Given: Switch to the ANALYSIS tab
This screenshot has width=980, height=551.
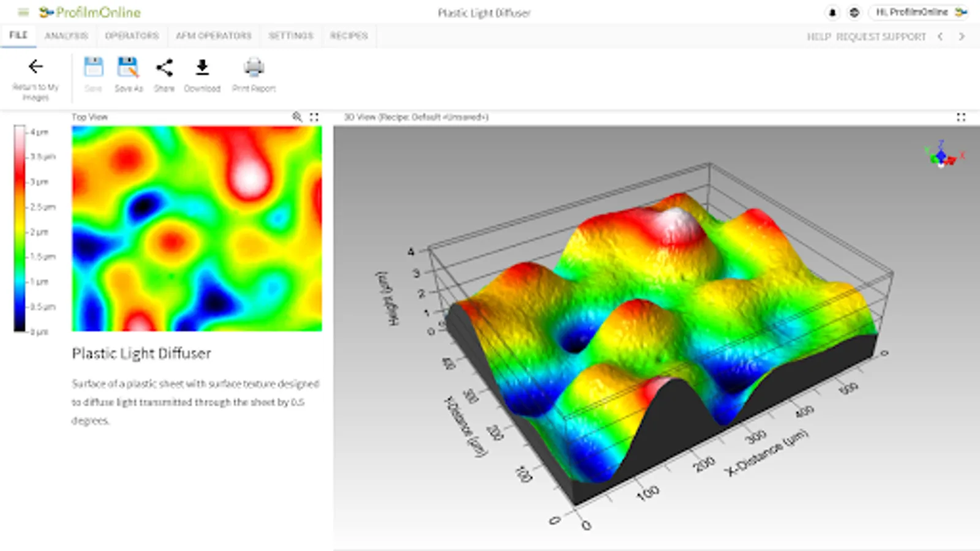Looking at the screenshot, I should pyautogui.click(x=66, y=36).
